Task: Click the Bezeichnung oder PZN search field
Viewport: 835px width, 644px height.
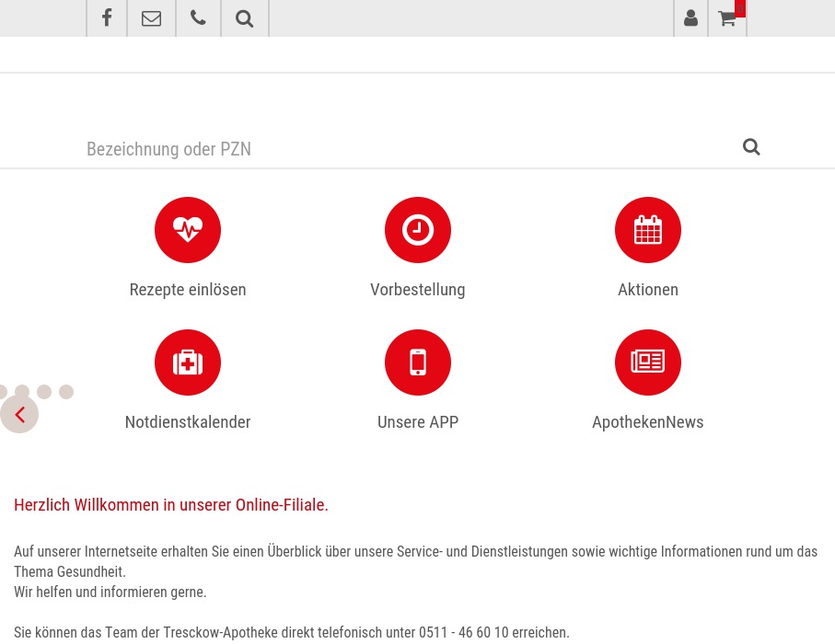Action: (405, 149)
